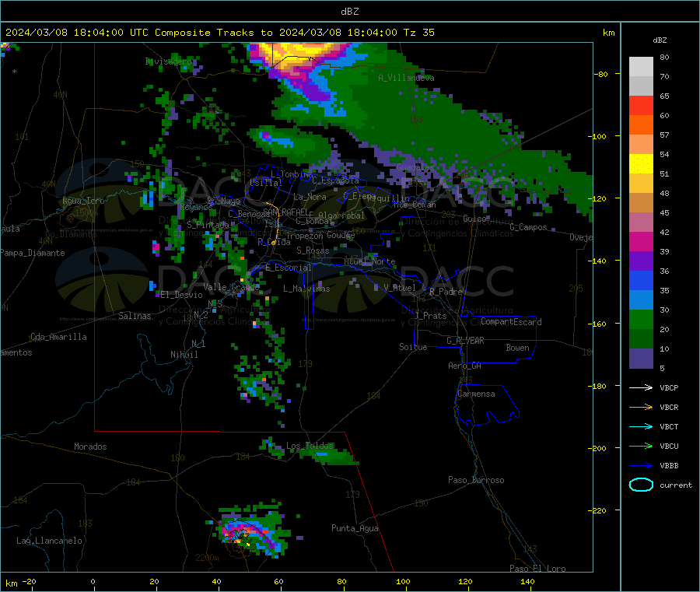Select the blue 35 dBZ color swatch
Viewport: 700px width, 592px height.
pos(641,280)
